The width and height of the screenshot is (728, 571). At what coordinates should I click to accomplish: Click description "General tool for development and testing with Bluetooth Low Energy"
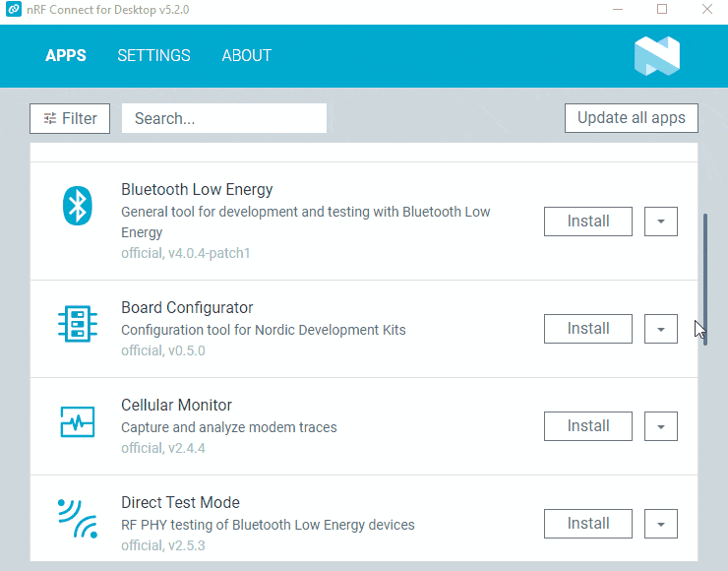pos(306,222)
